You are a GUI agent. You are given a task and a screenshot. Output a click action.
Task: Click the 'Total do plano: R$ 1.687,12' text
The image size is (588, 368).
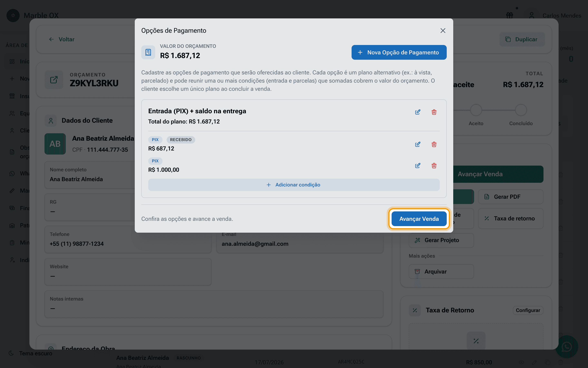[x=184, y=121]
